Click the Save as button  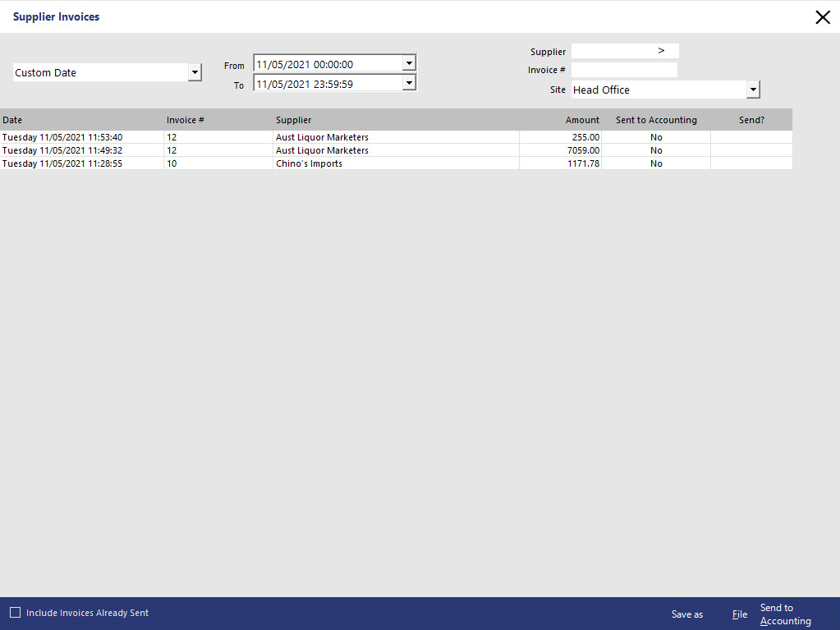(x=686, y=614)
